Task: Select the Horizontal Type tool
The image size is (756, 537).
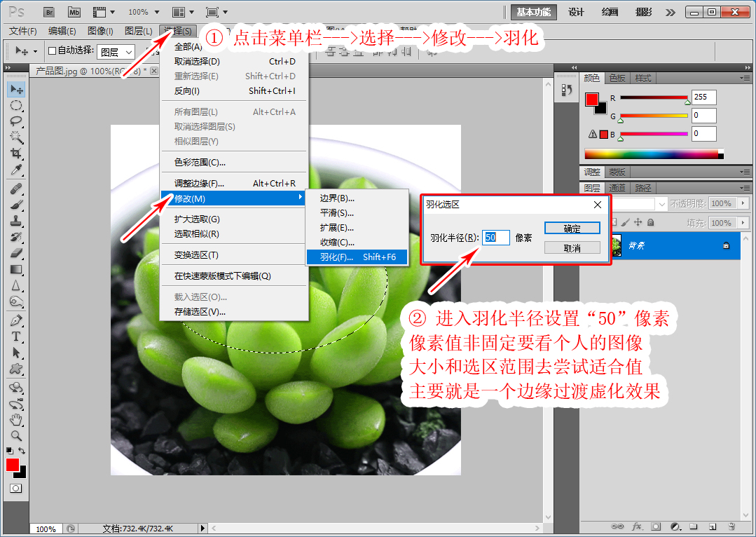Action: point(16,337)
